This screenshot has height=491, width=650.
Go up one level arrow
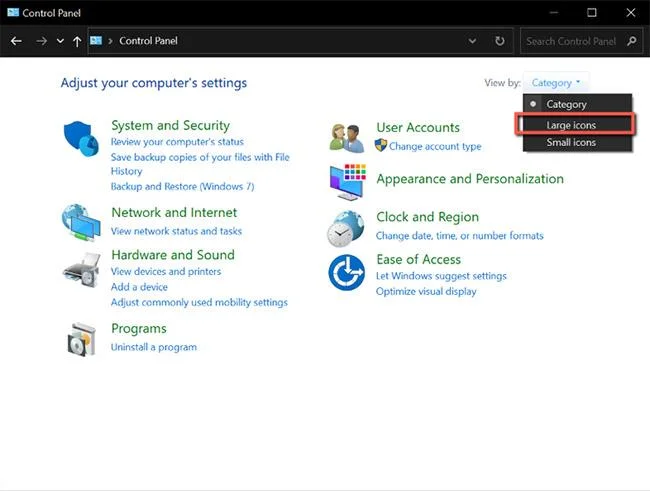tap(77, 41)
